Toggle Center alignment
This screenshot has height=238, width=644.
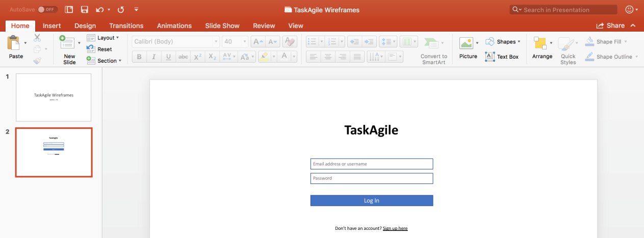tap(328, 57)
